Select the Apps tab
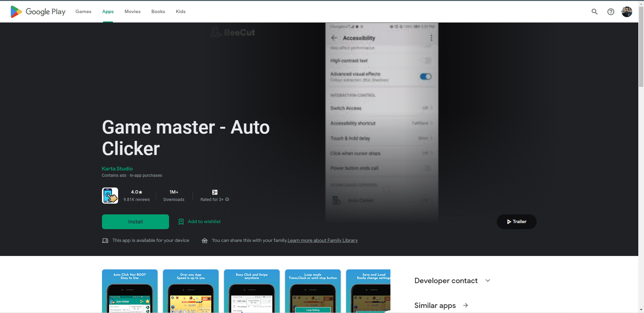 pos(108,11)
